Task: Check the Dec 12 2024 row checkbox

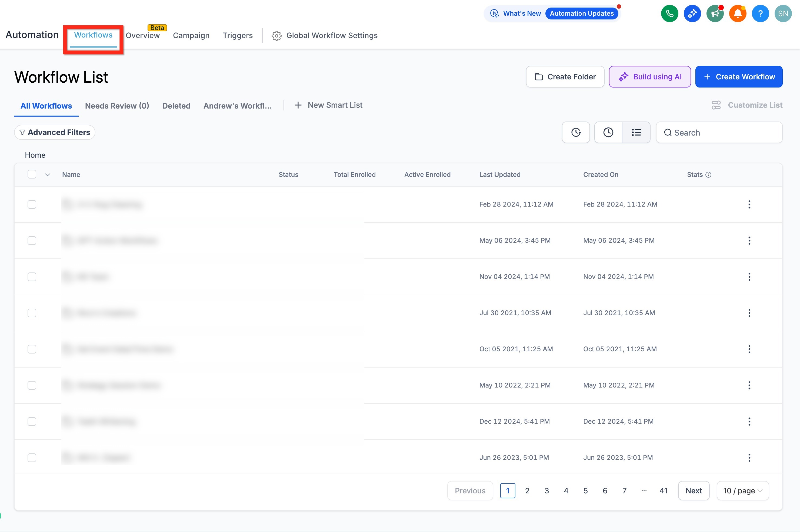Action: point(32,421)
